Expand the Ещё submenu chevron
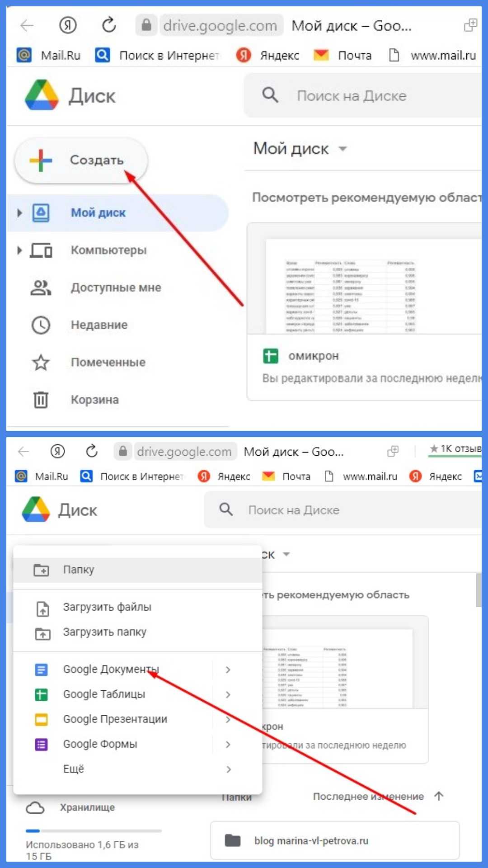Screen dimensions: 488x868 [x=228, y=769]
